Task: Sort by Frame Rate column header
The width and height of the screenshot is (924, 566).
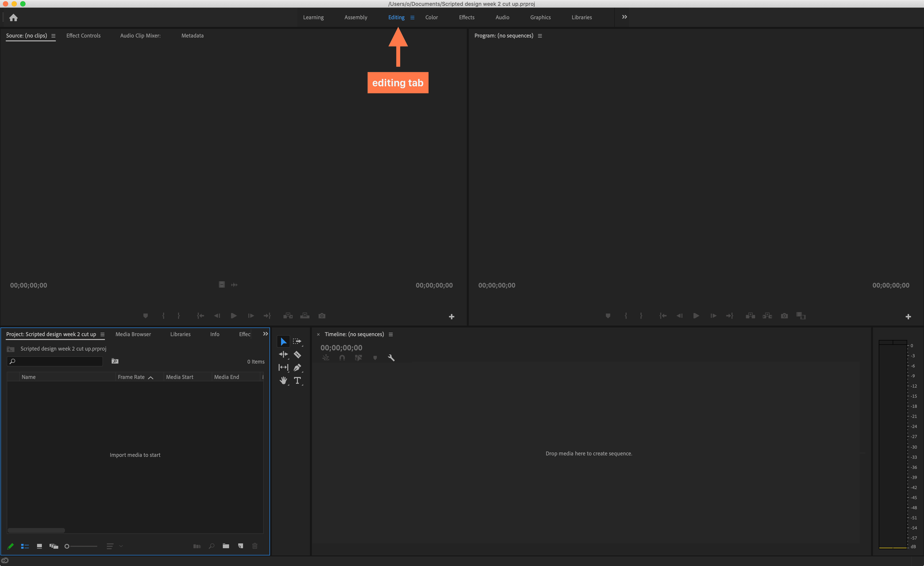Action: (x=131, y=377)
